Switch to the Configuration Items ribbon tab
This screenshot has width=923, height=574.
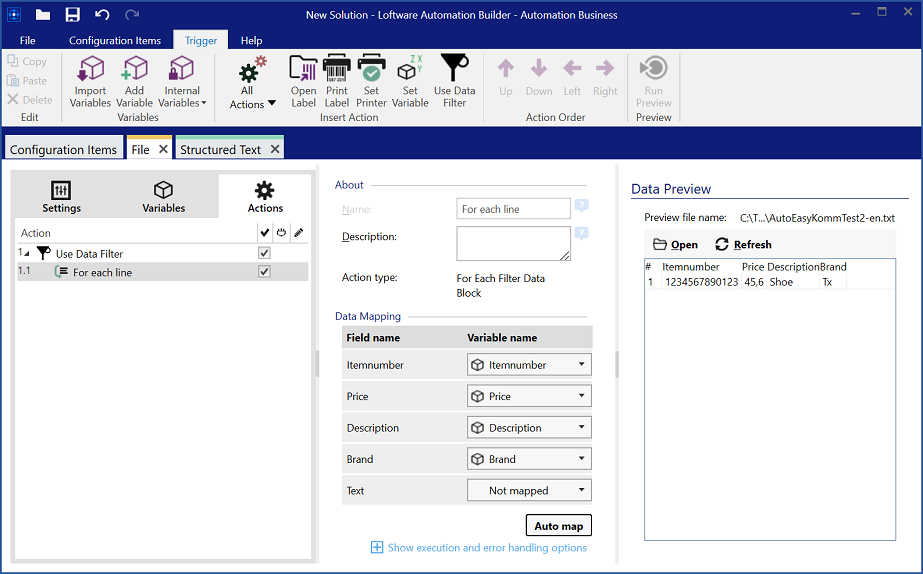pyautogui.click(x=115, y=40)
